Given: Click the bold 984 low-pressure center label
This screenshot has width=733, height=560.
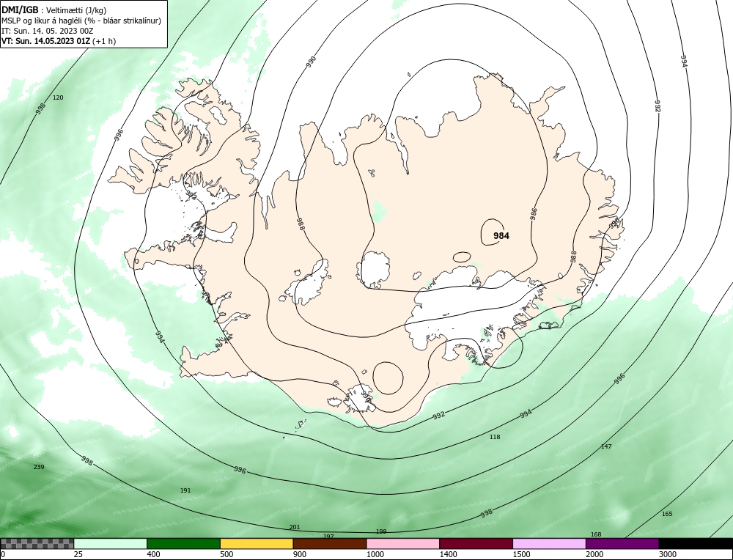Looking at the screenshot, I should (501, 236).
